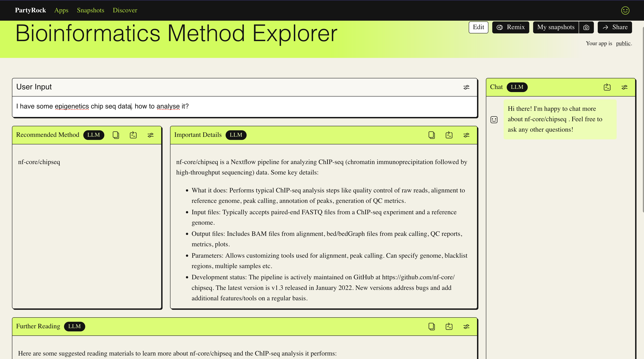This screenshot has width=644, height=359.
Task: Copy Further Reading content
Action: click(x=432, y=326)
